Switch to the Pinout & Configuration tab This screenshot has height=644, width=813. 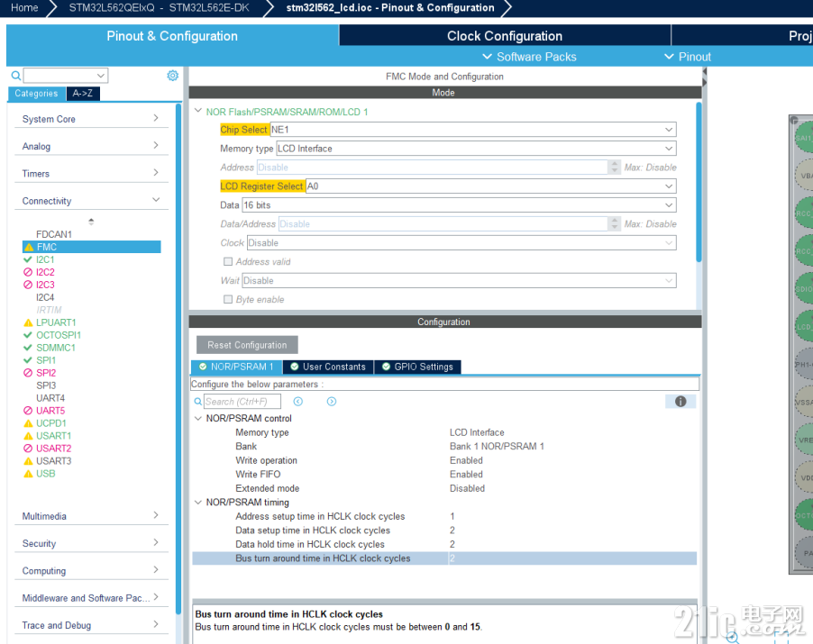click(172, 36)
